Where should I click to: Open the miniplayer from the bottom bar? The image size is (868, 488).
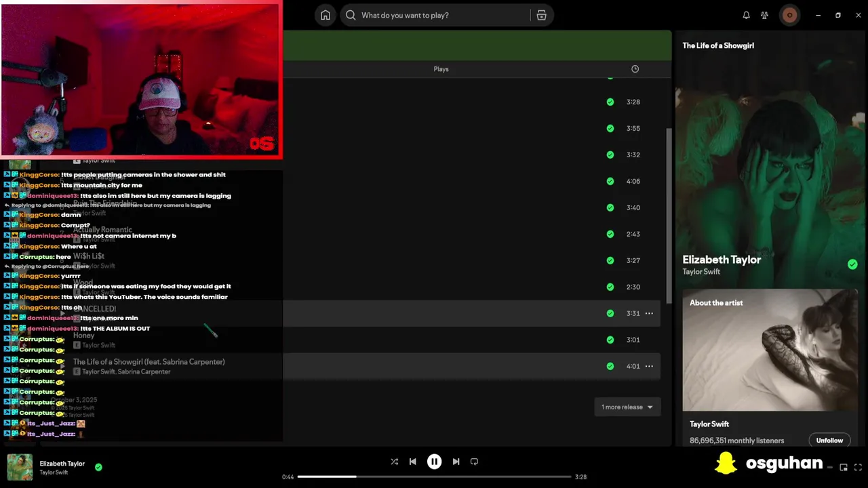(x=844, y=467)
